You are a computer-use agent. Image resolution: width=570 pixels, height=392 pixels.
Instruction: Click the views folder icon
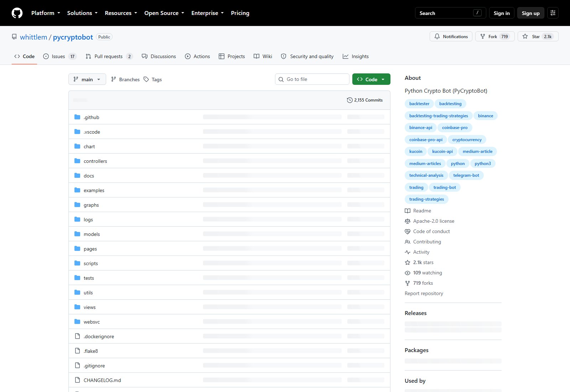(77, 307)
